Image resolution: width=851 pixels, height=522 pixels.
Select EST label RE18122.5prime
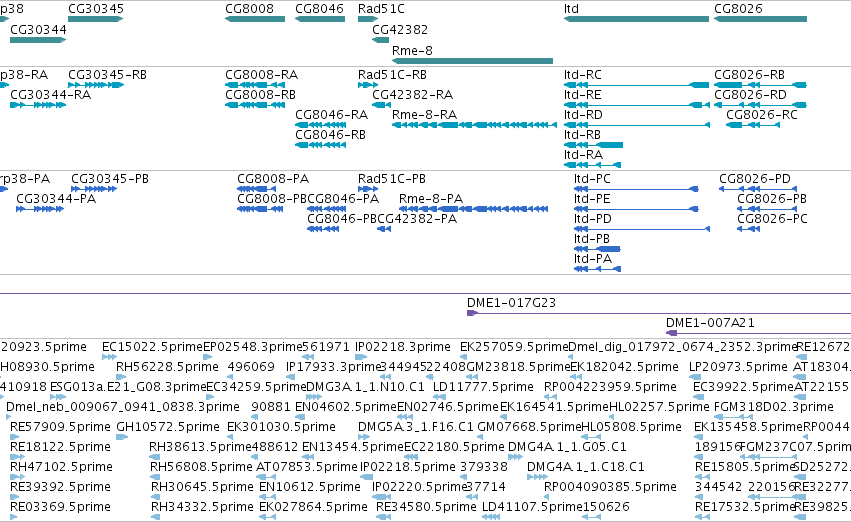coord(60,447)
